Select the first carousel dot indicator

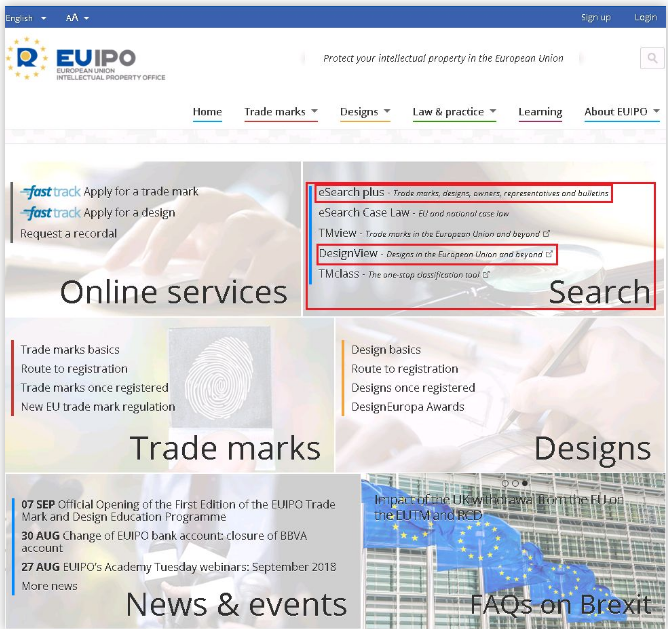505,483
